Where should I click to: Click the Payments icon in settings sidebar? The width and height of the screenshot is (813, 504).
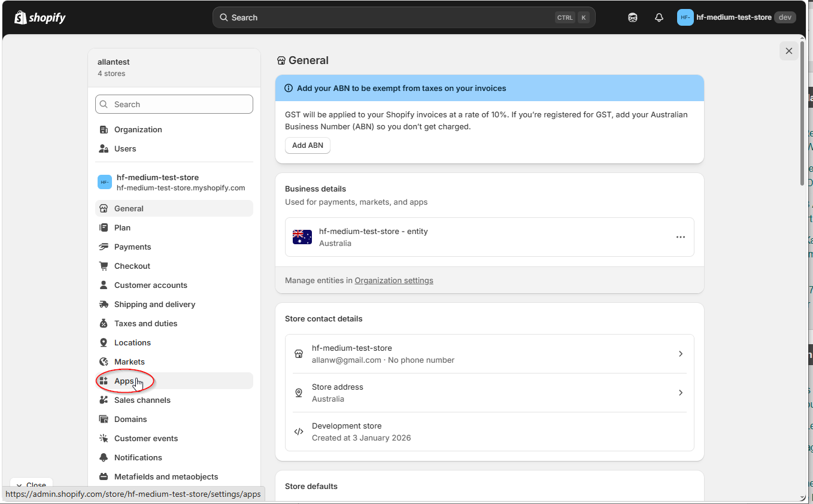104,247
